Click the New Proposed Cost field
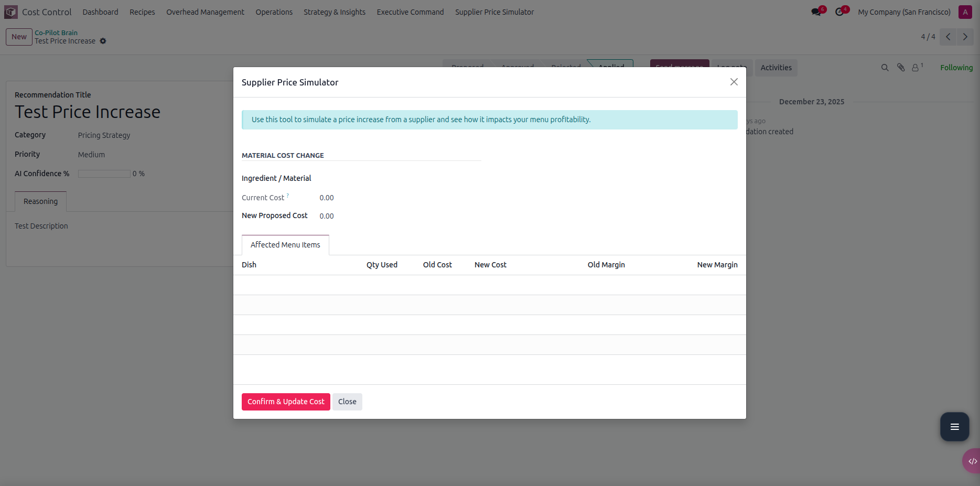 coord(367,216)
